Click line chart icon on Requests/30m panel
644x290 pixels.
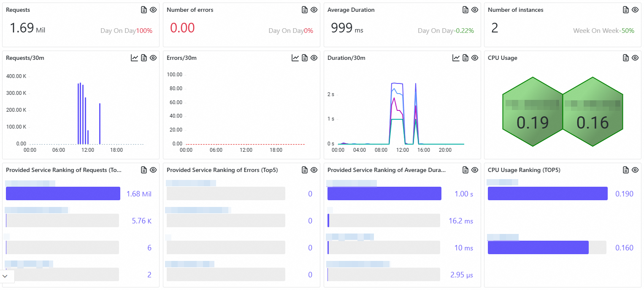[135, 58]
